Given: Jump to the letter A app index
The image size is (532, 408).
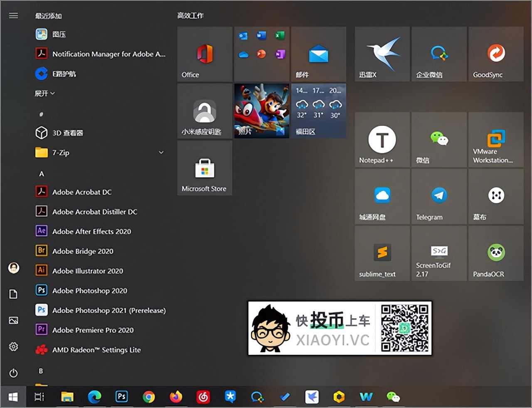Looking at the screenshot, I should (42, 174).
